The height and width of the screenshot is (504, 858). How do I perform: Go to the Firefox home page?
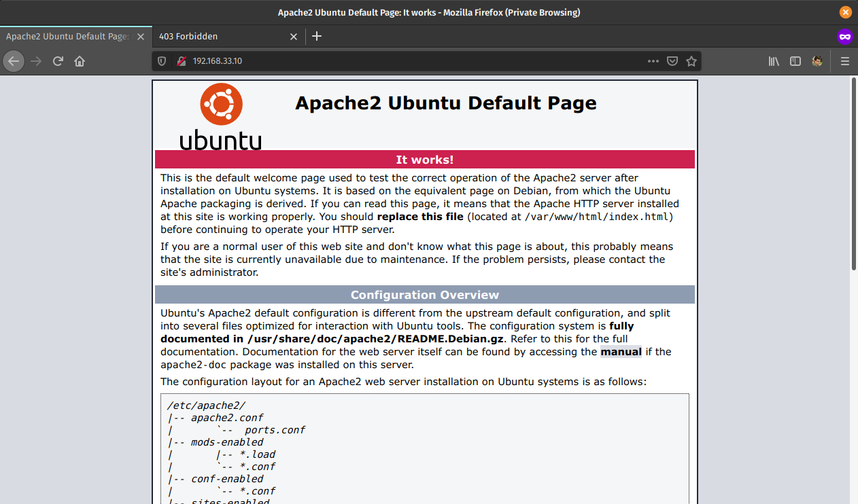click(x=80, y=61)
